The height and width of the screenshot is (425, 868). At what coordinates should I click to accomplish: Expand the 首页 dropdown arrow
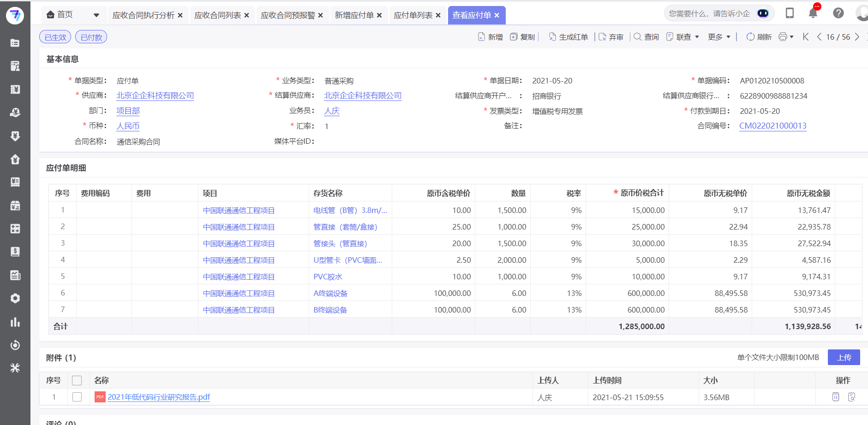(96, 14)
